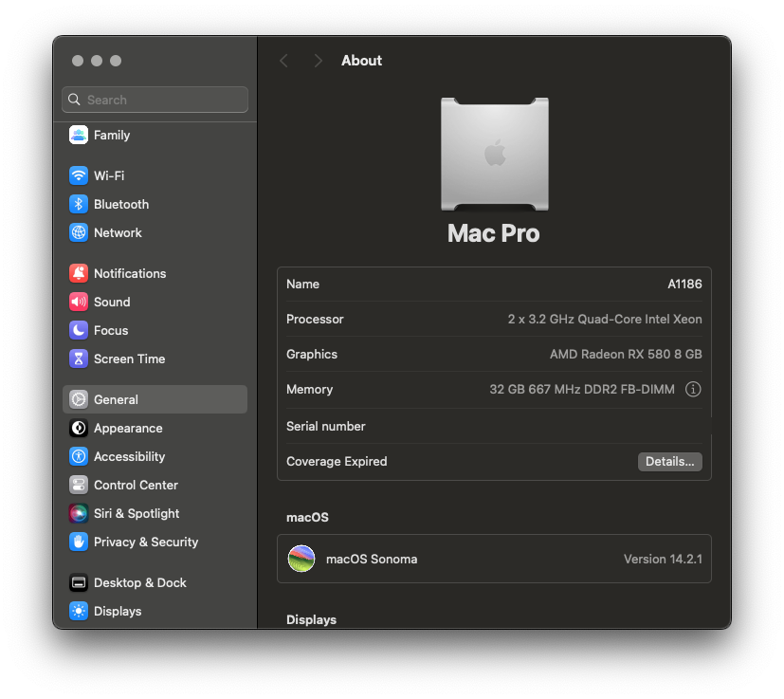Click the Family sidebar icon
This screenshot has height=699, width=784.
tap(79, 135)
